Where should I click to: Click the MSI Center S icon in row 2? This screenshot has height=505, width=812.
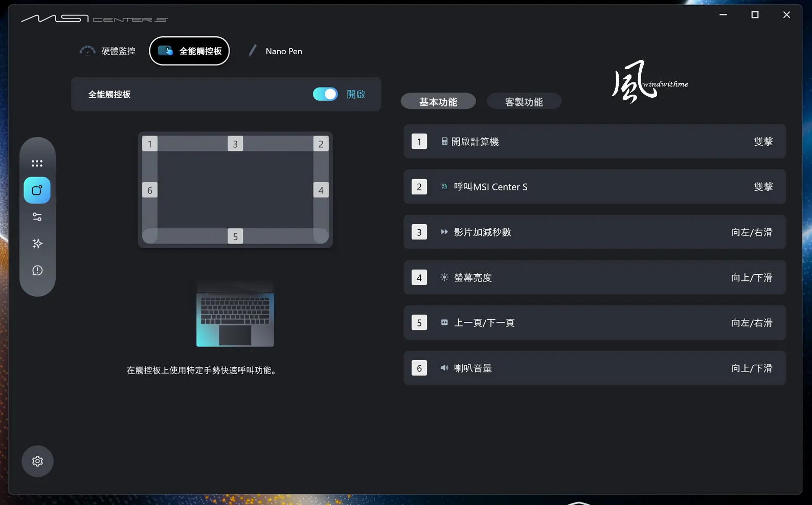pos(444,187)
